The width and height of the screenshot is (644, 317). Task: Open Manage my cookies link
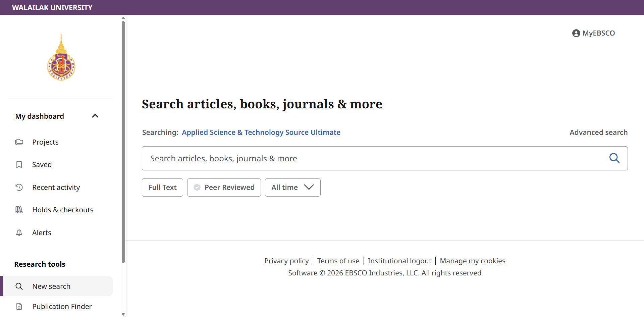point(472,261)
